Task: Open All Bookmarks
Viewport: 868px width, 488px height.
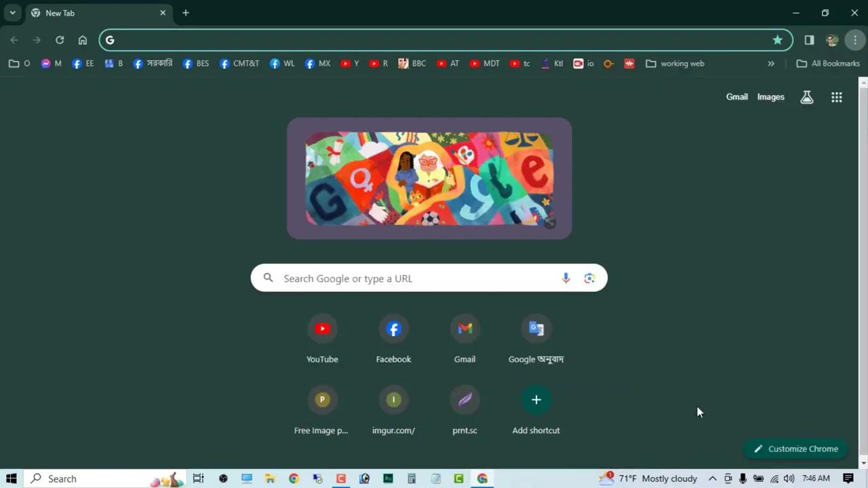Action: pyautogui.click(x=828, y=63)
